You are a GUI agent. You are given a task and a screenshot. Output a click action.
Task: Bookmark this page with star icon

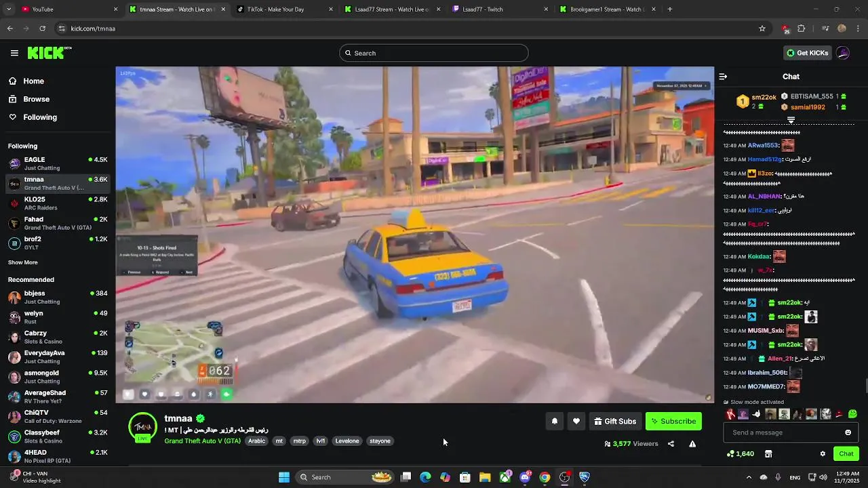[762, 28]
